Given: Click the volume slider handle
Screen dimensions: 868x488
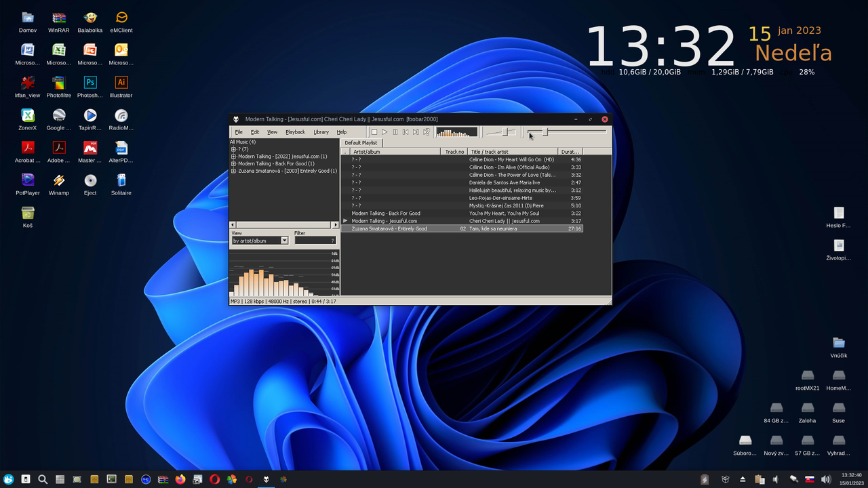Looking at the screenshot, I should [505, 132].
